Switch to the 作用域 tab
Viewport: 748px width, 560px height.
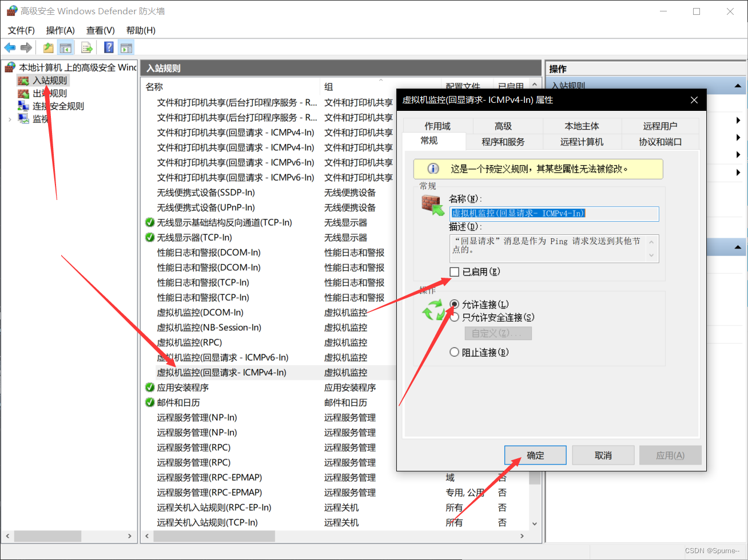pos(437,126)
